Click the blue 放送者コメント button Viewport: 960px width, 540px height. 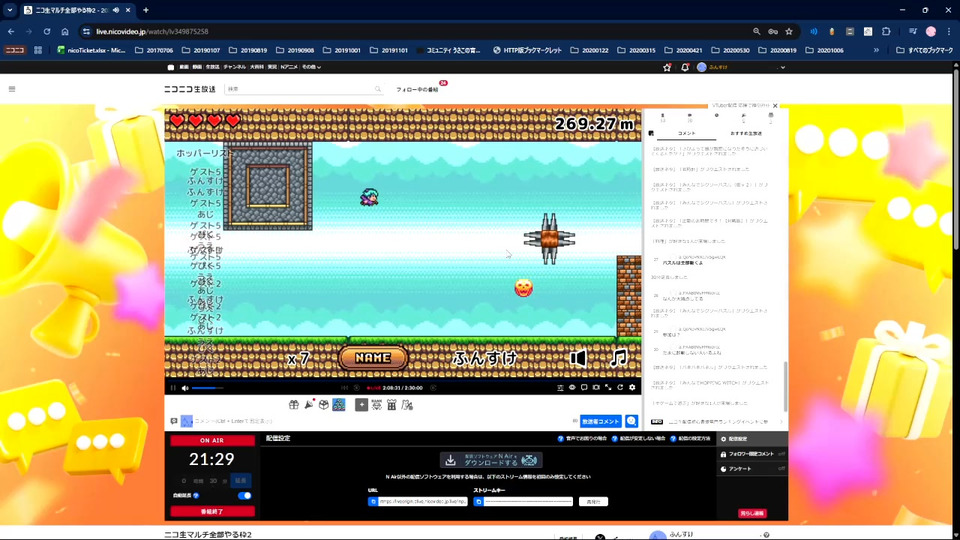tap(601, 421)
